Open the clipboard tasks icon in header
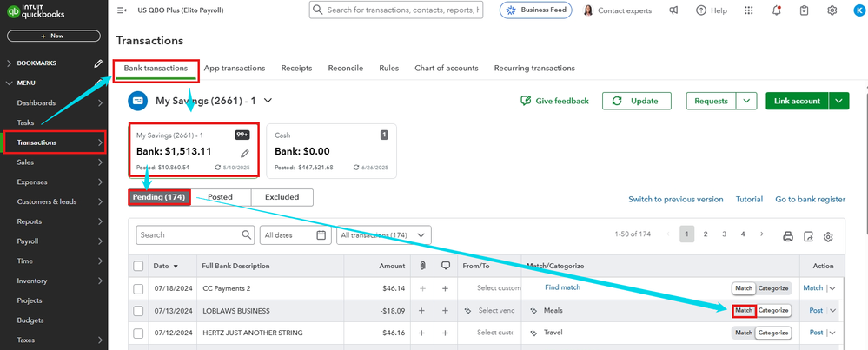Screen dimensions: 868x350 pyautogui.click(x=805, y=10)
